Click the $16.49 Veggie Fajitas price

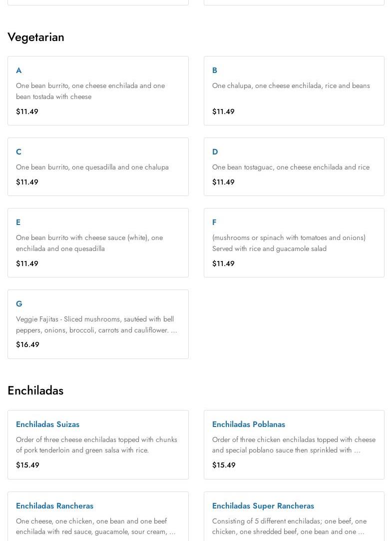click(x=27, y=344)
